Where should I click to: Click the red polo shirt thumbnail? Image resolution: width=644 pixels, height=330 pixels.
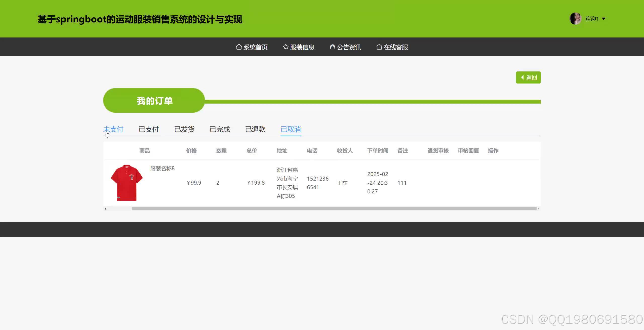coord(127,183)
